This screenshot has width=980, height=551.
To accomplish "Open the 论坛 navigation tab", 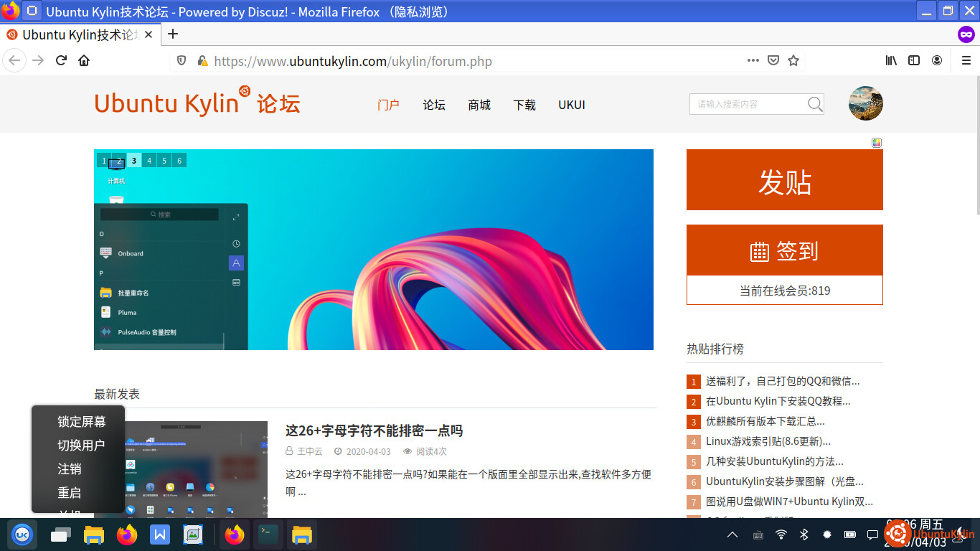I will point(434,105).
